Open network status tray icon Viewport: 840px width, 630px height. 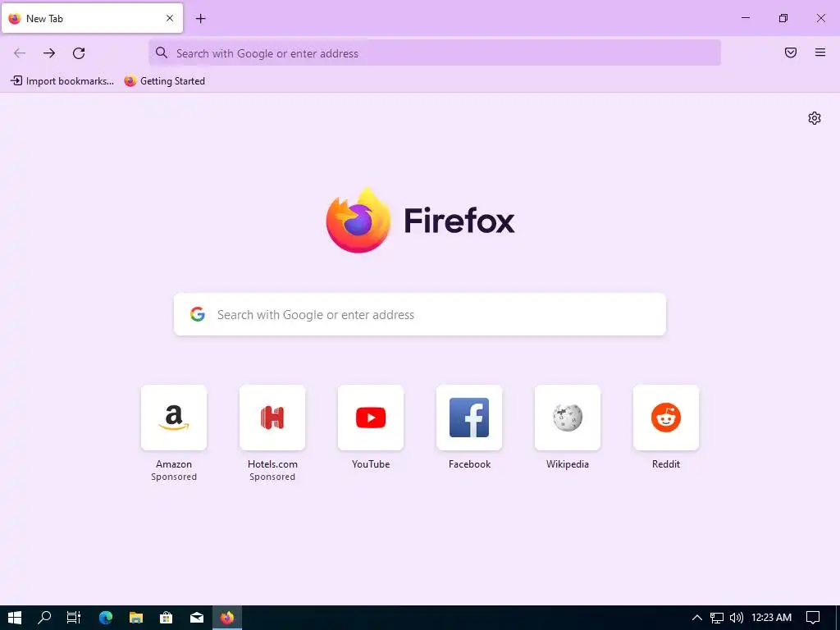click(x=717, y=618)
